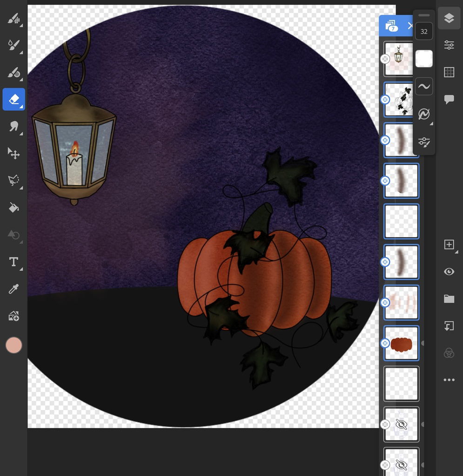
Task: Toggle the Layers panel icon
Action: (x=449, y=18)
